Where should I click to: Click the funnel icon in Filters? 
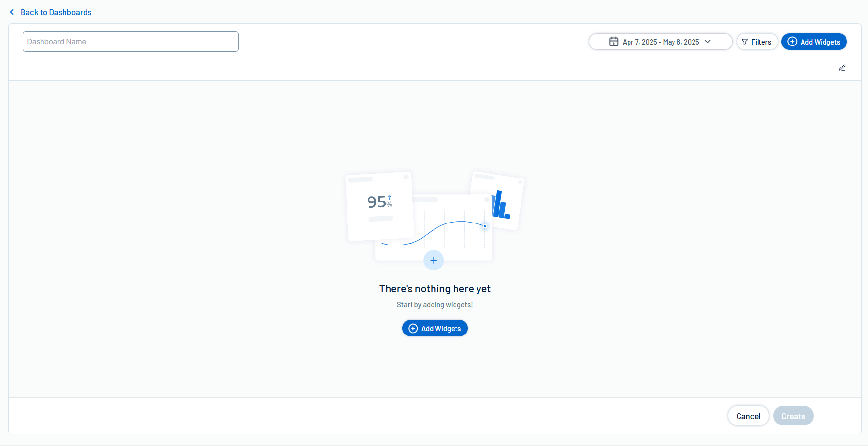pyautogui.click(x=745, y=42)
